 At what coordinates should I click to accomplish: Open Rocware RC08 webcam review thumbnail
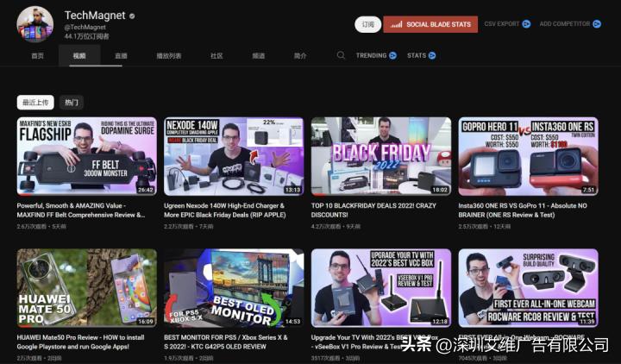point(529,288)
